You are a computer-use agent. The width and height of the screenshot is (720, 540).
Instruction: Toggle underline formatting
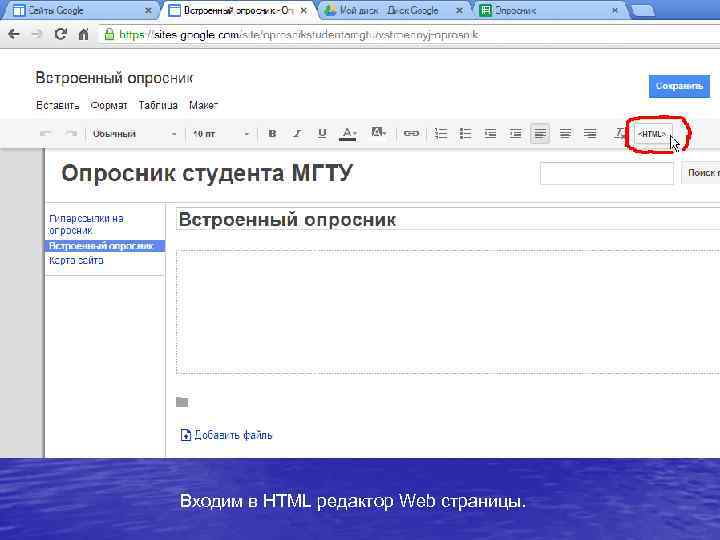tap(322, 134)
